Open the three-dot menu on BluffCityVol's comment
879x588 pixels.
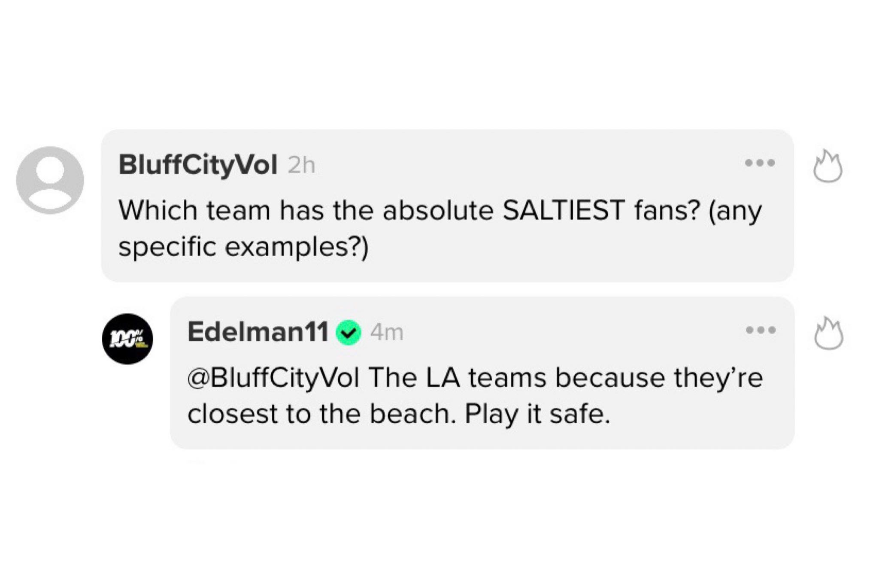[760, 163]
